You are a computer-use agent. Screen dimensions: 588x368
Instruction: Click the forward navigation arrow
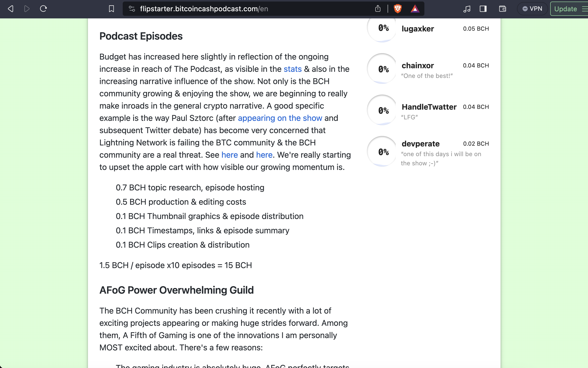pyautogui.click(x=27, y=9)
